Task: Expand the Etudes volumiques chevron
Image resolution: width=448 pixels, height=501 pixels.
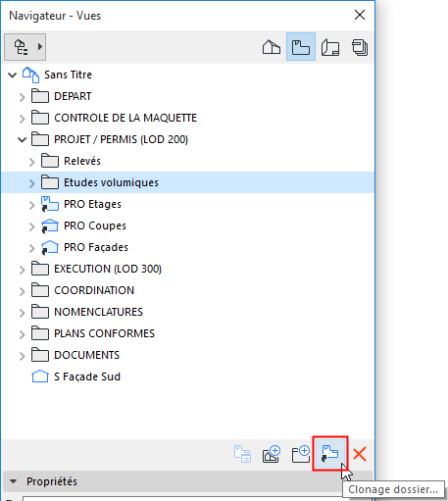Action: pos(31,183)
